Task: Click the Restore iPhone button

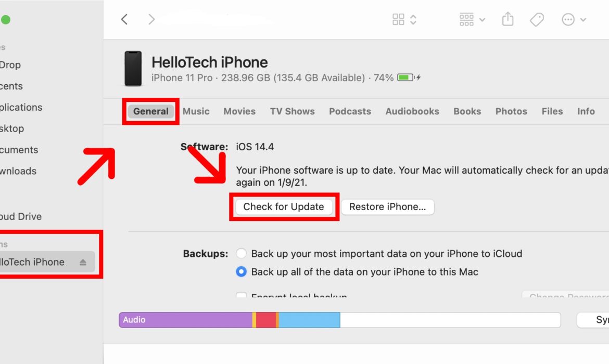Action: point(387,207)
